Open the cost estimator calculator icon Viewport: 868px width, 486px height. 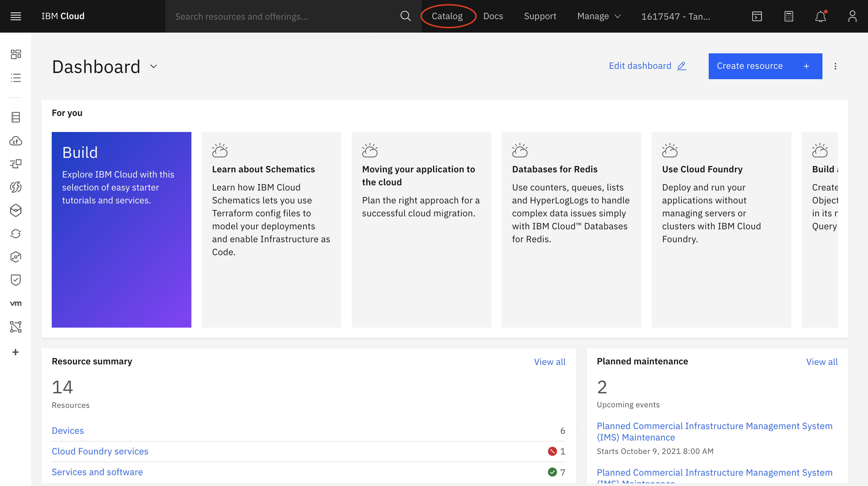(789, 16)
